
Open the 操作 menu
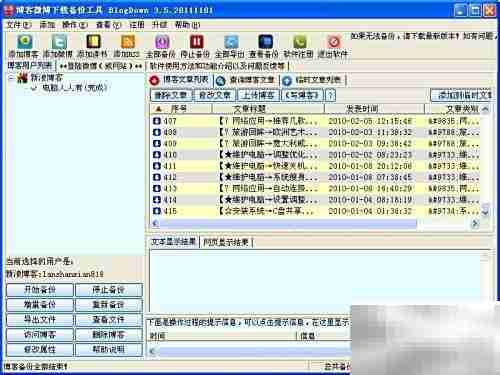click(x=75, y=25)
